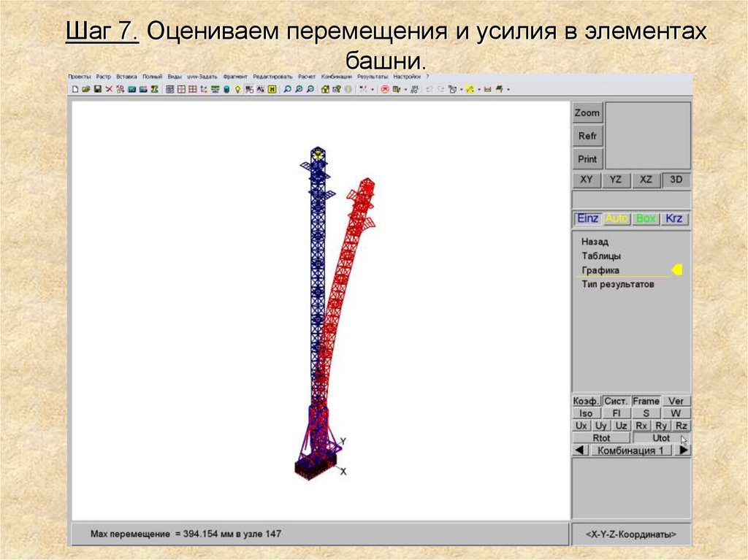748x560 pixels.
Task: Click the beam dimension toolbar icon
Action: point(487,89)
